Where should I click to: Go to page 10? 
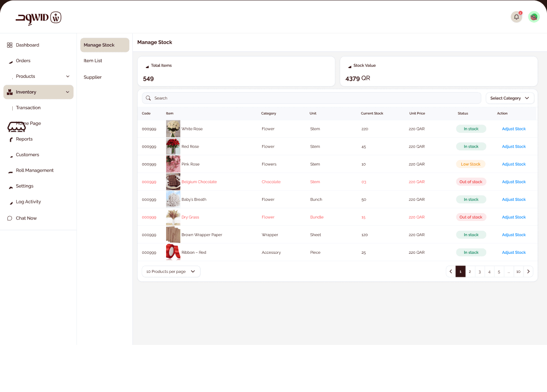(519, 271)
